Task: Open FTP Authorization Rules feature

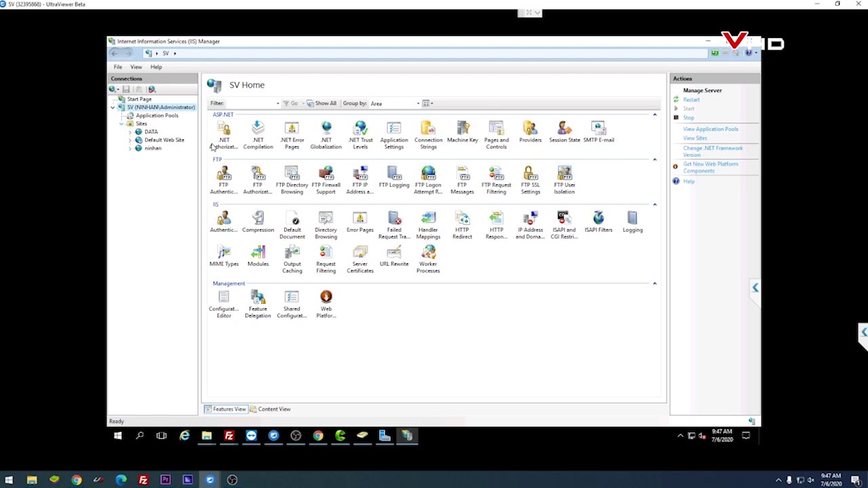Action: (258, 180)
